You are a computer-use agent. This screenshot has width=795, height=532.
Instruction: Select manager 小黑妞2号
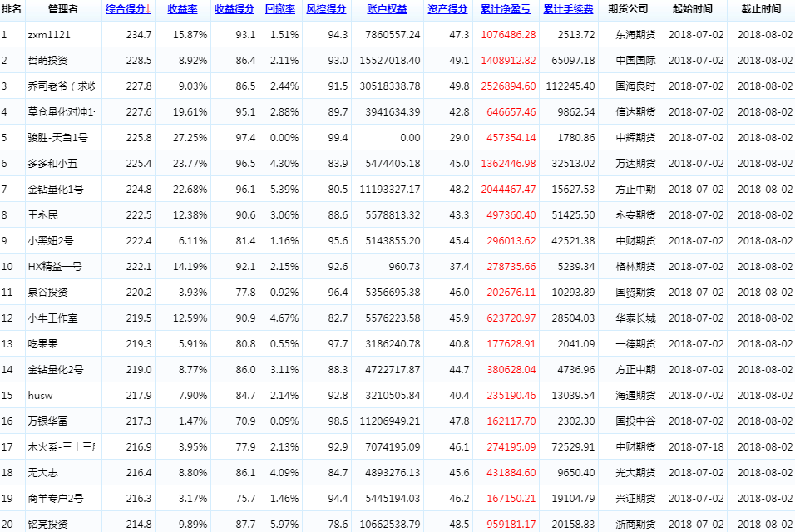click(51, 241)
